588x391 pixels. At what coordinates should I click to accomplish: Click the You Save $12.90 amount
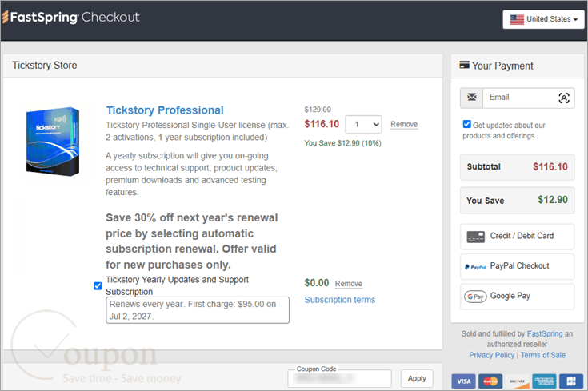pos(553,200)
